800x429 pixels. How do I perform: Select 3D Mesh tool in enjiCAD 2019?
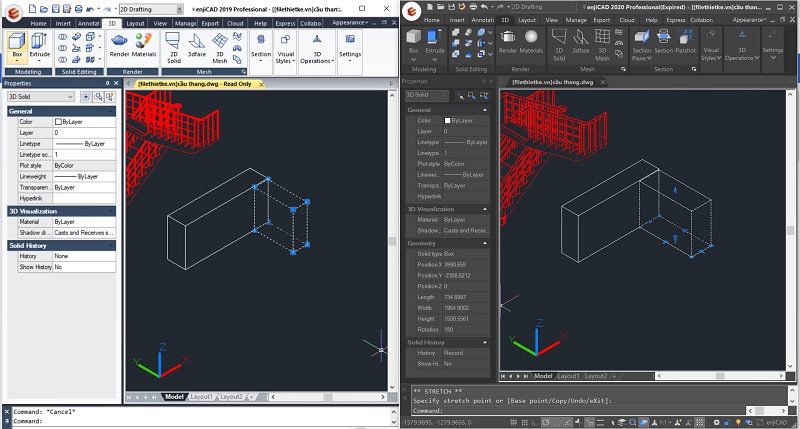click(x=220, y=47)
